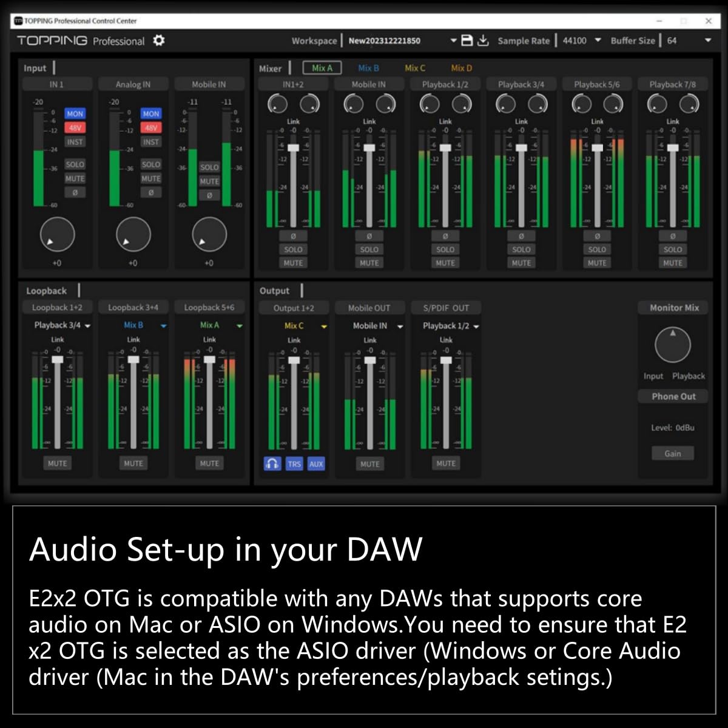Viewport: 728px width, 728px height.
Task: Solo the mixer Mobile IN channel
Action: click(369, 249)
